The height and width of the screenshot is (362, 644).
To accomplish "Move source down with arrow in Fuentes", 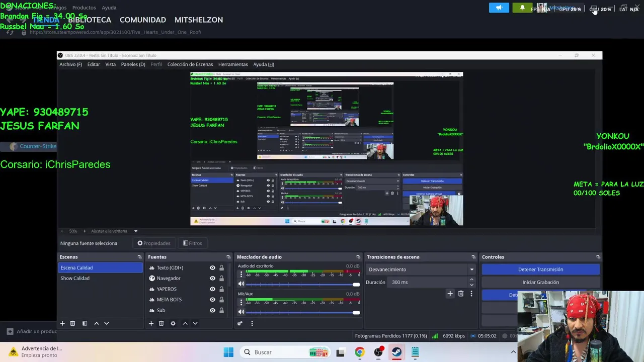I will (x=195, y=323).
